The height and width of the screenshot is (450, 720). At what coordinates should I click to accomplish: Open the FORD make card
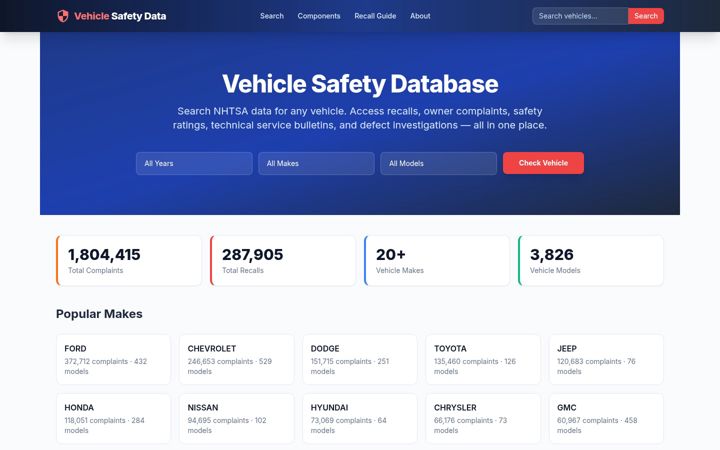click(113, 360)
